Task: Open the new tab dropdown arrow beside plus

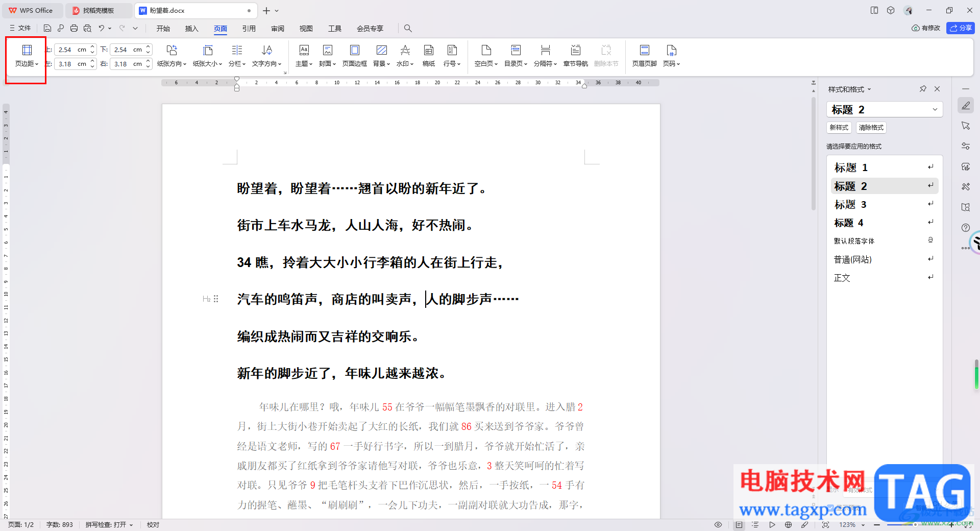Action: point(277,11)
